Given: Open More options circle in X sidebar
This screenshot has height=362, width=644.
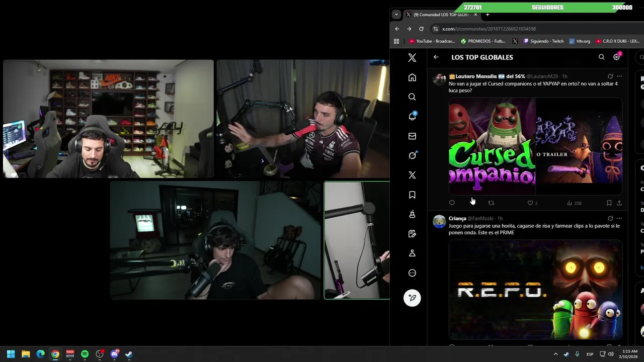Looking at the screenshot, I should pyautogui.click(x=412, y=273).
